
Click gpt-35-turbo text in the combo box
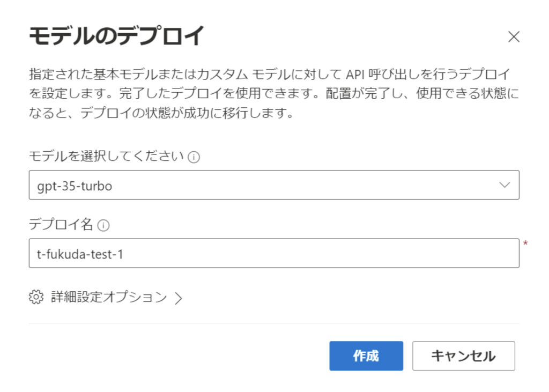point(75,186)
